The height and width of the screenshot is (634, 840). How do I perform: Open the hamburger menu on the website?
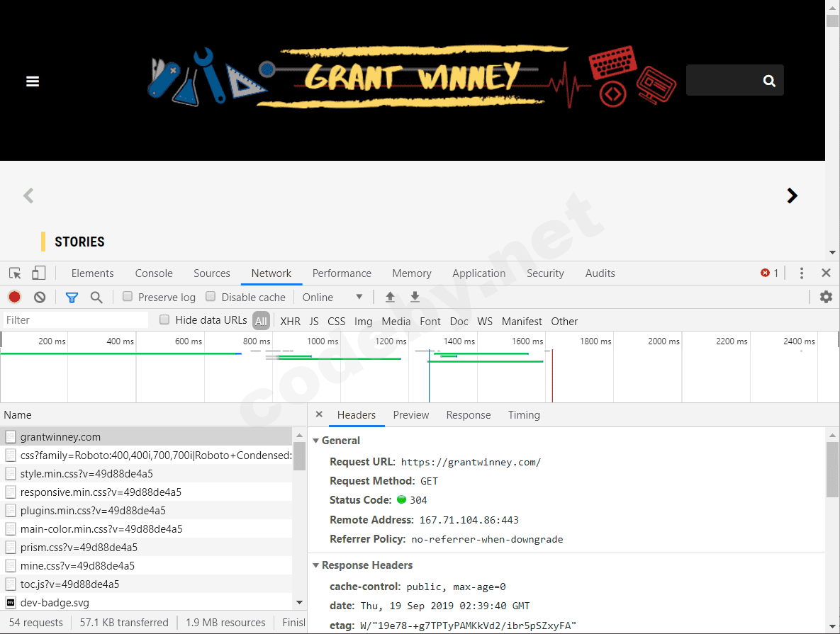point(33,81)
